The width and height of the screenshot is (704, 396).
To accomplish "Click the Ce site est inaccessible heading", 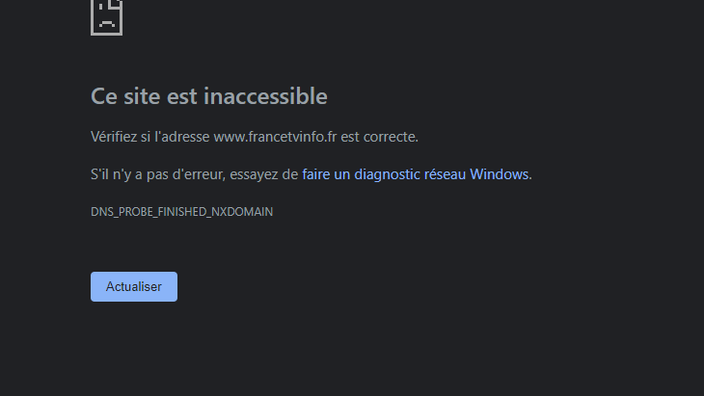I will coord(209,96).
